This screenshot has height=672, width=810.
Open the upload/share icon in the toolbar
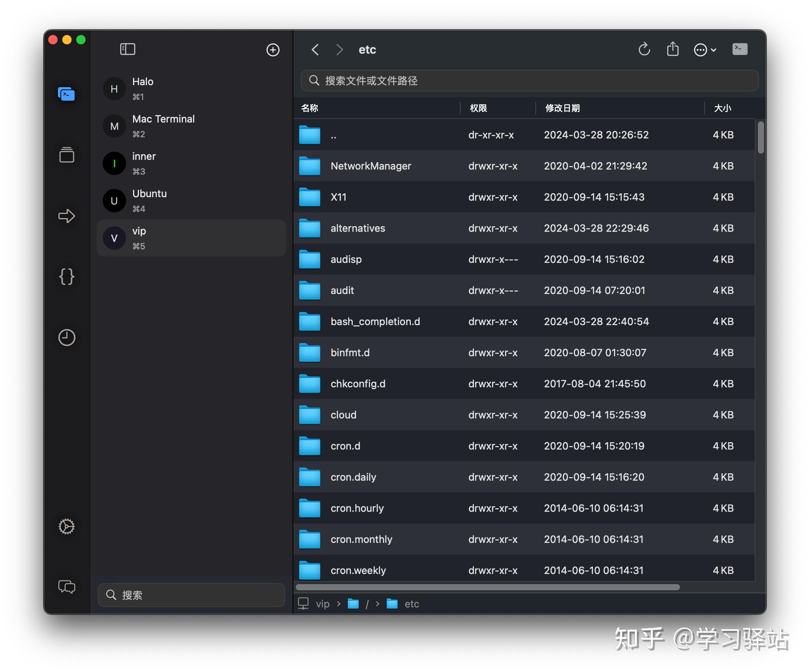click(x=673, y=49)
